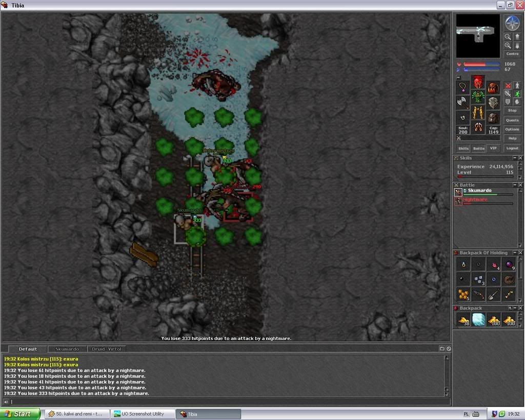Minimize the Battle panel

(x=515, y=185)
